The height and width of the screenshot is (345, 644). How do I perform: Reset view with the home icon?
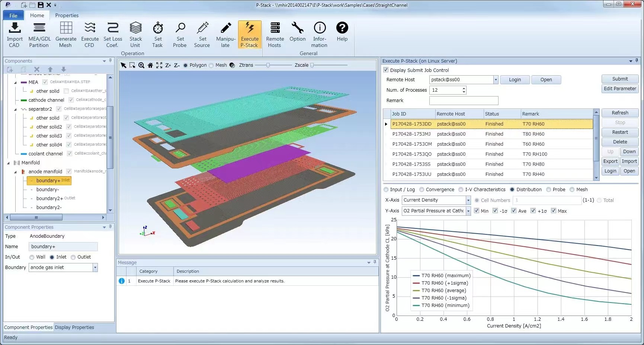(150, 65)
